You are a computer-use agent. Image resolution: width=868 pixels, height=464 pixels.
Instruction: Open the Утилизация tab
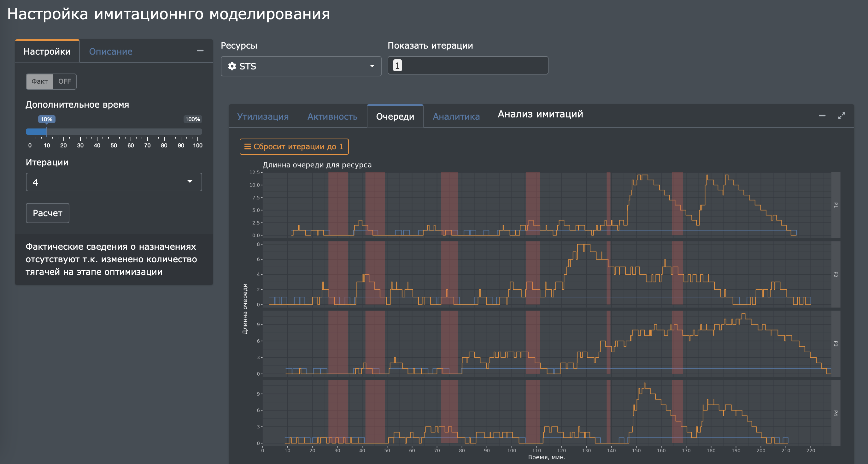[263, 116]
